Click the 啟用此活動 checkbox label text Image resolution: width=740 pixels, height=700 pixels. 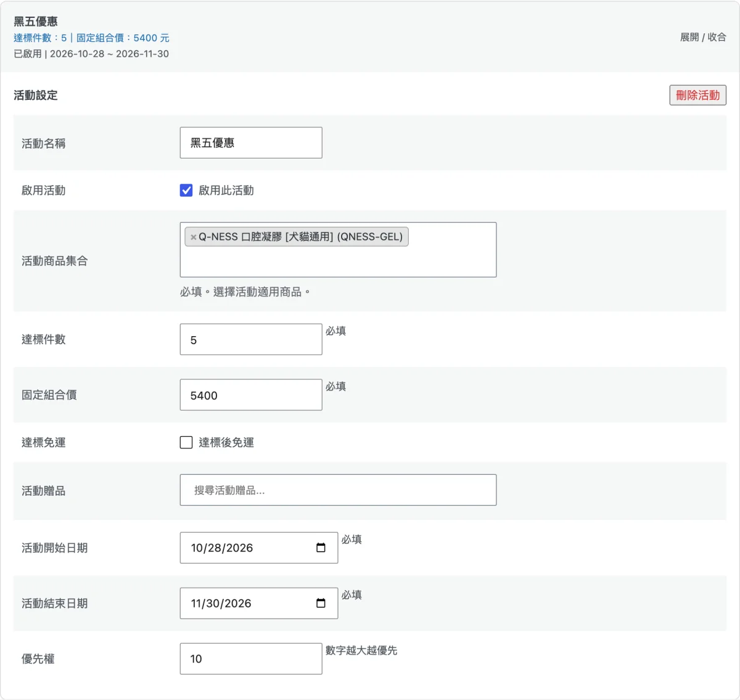point(226,190)
